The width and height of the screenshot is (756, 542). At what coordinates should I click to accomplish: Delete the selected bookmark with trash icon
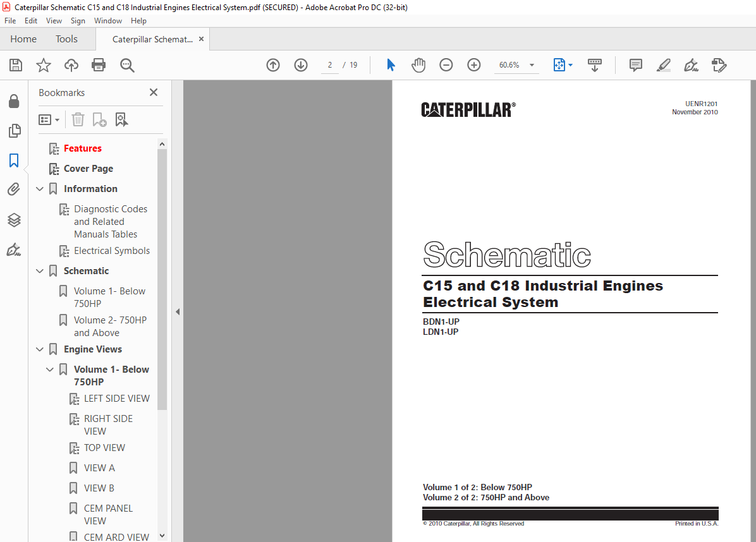coord(78,119)
